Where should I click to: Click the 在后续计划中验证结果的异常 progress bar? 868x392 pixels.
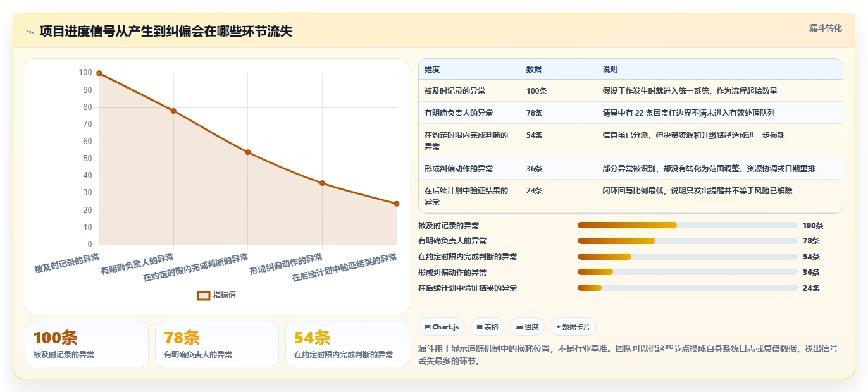click(688, 288)
